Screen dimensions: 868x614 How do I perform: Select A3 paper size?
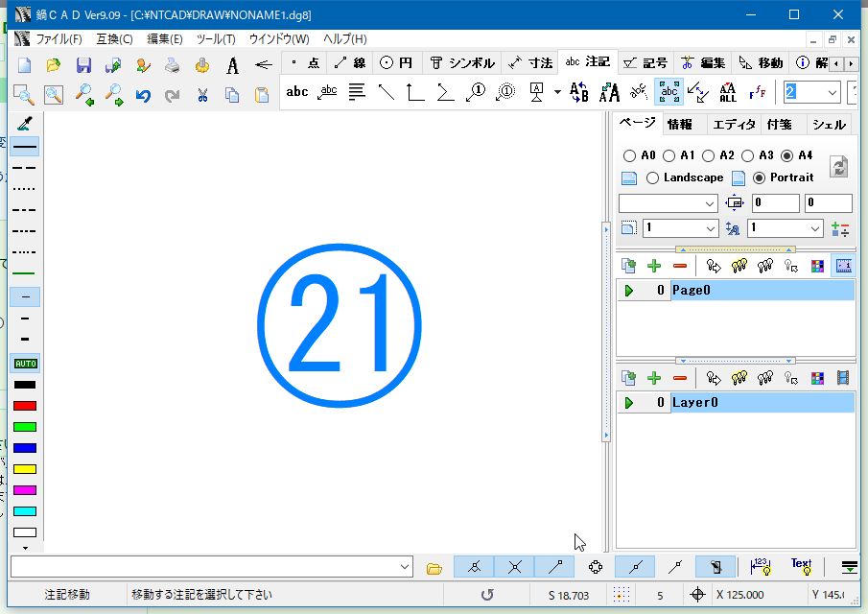point(747,156)
